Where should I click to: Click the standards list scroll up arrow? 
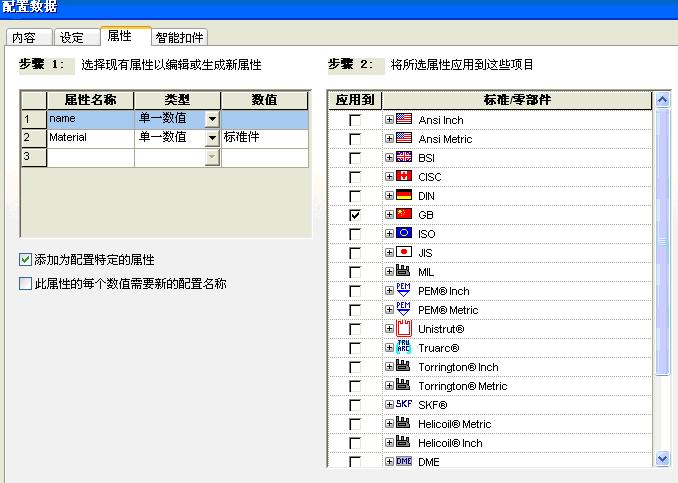[662, 100]
